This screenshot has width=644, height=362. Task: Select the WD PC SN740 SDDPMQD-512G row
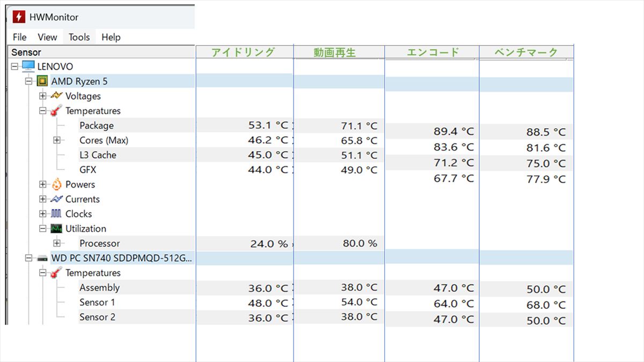click(122, 258)
